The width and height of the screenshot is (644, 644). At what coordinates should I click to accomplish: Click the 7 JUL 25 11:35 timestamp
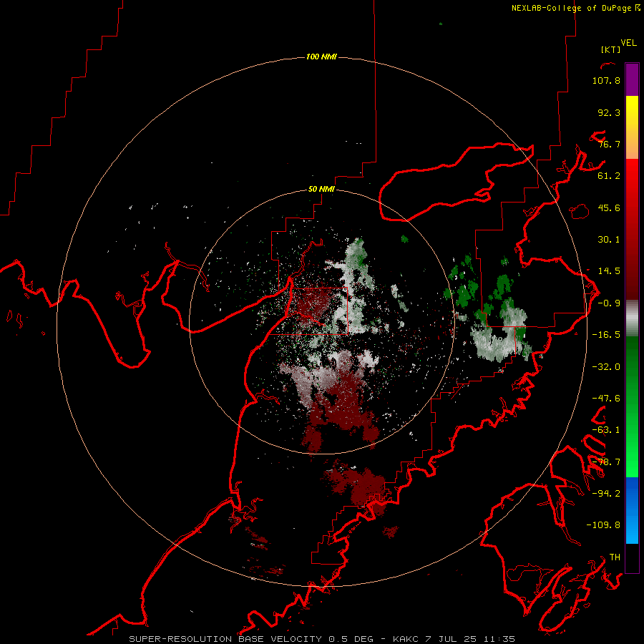tap(470, 639)
